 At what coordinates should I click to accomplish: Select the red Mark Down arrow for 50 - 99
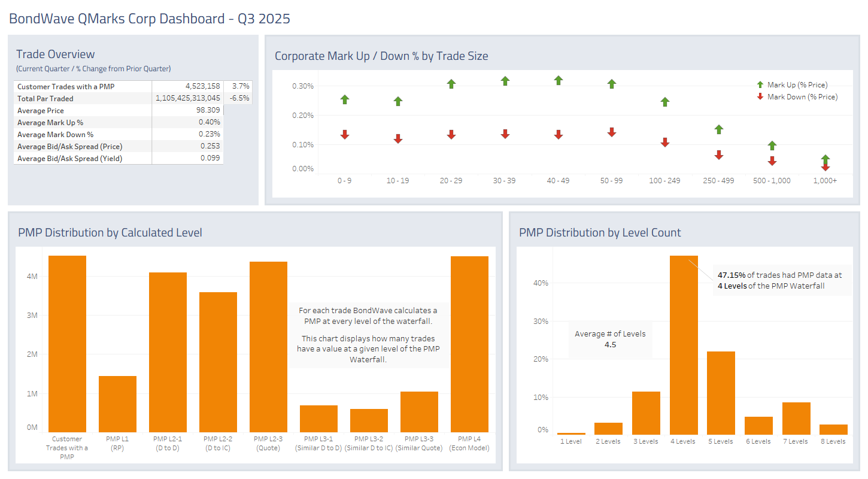coord(612,132)
